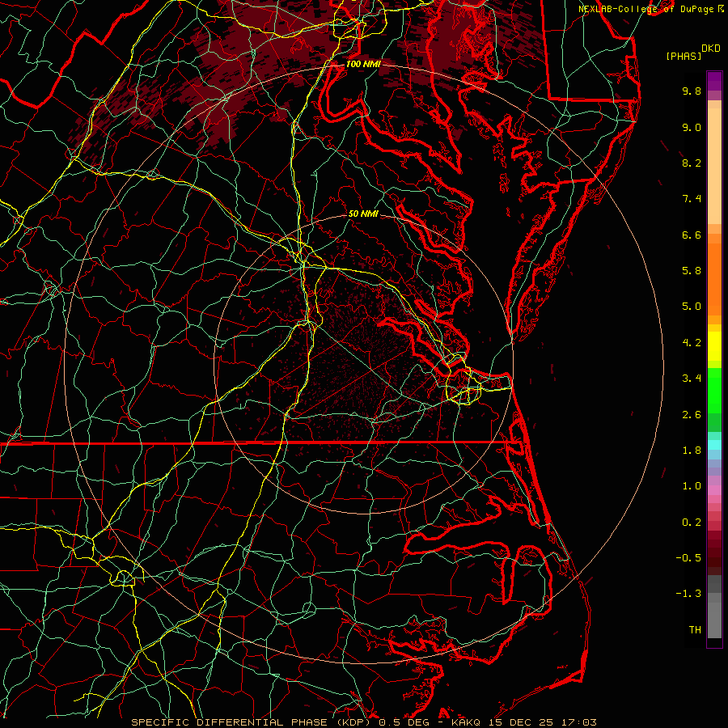
Task: Click the 8.2 scale value
Action: click(692, 163)
